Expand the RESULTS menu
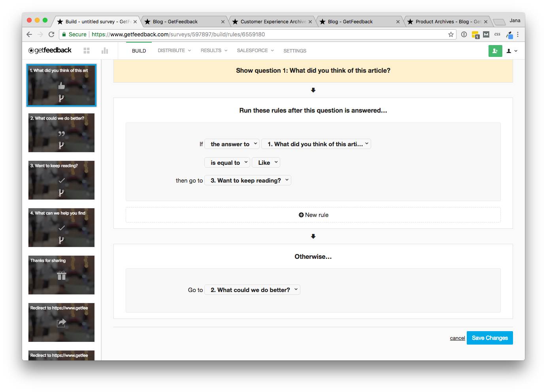Viewport: 547px width, 392px height. [214, 51]
